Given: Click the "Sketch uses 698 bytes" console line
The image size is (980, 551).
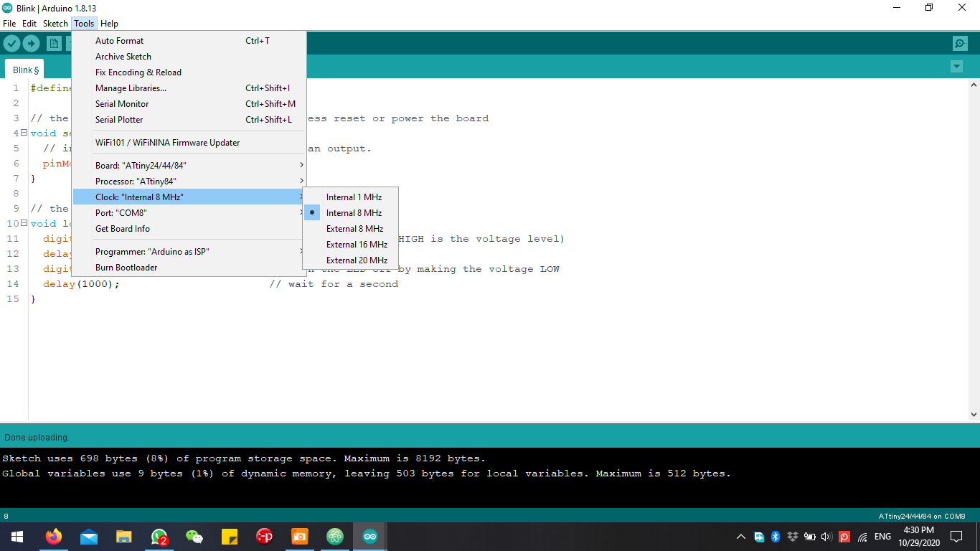Looking at the screenshot, I should click(x=244, y=458).
